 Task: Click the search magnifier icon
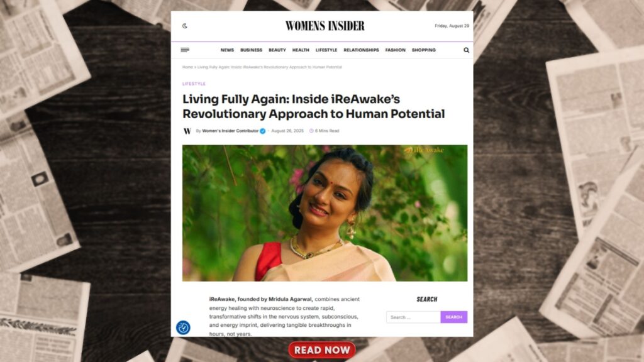[x=466, y=50]
